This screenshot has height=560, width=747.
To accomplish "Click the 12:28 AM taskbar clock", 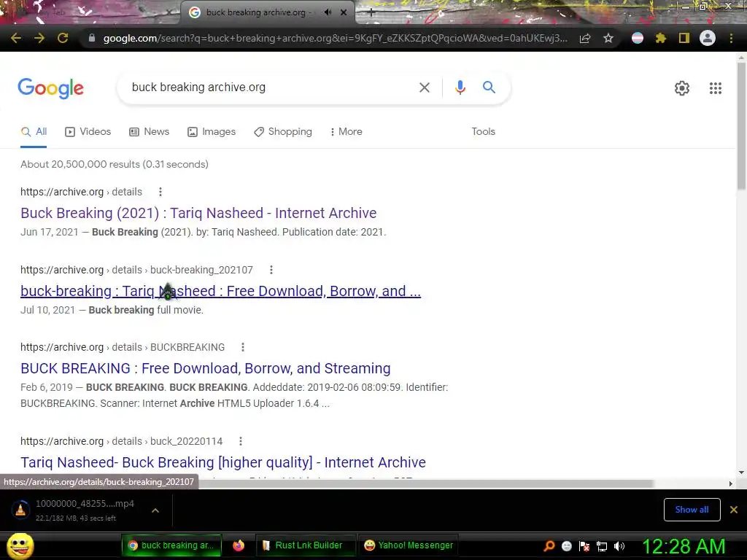I will pos(684,546).
